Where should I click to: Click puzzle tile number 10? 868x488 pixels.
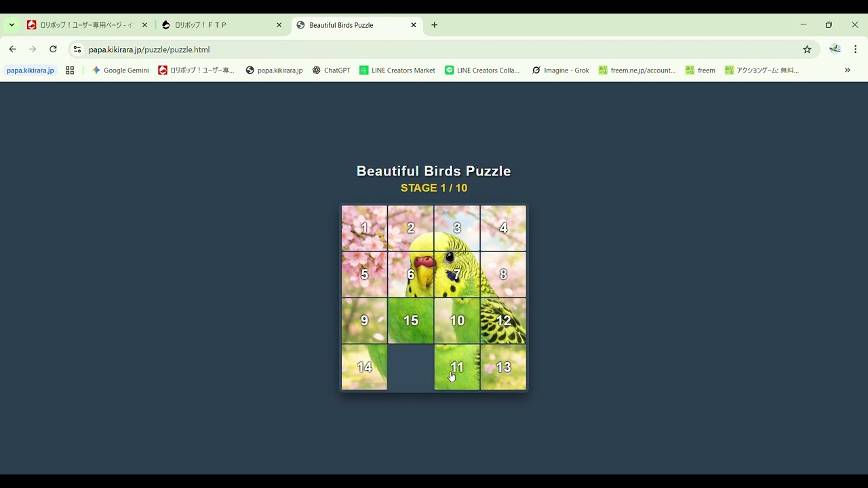pyautogui.click(x=457, y=321)
